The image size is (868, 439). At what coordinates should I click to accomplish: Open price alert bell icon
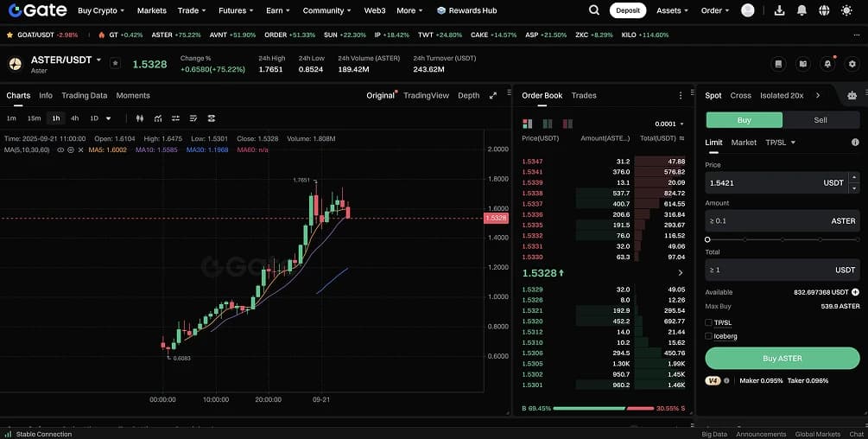tap(827, 64)
